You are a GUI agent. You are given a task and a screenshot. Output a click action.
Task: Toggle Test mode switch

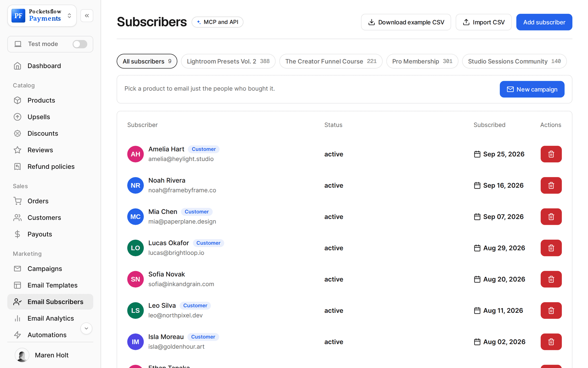point(80,44)
